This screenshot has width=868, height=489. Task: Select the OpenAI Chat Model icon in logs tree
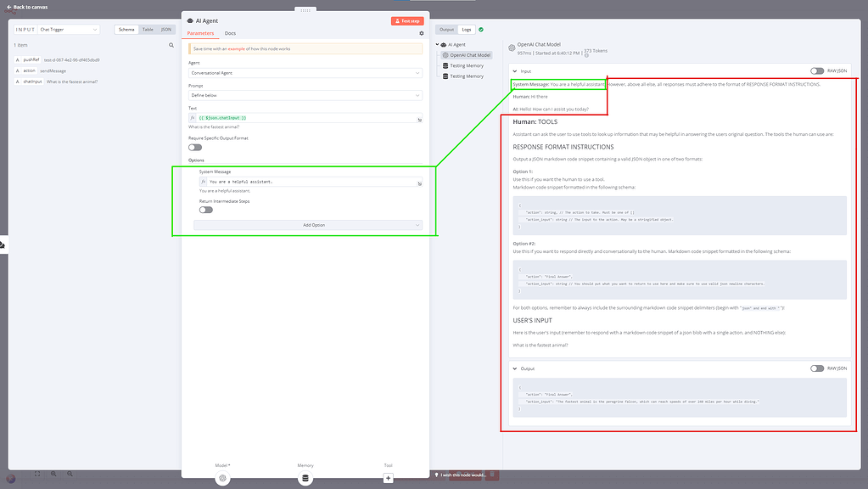pos(447,54)
